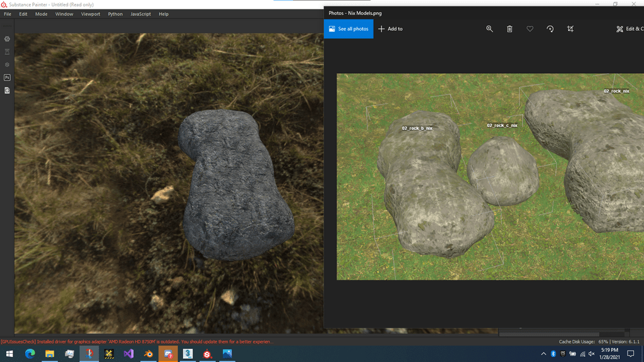Add photo to favorites with heart icon

coord(530,29)
